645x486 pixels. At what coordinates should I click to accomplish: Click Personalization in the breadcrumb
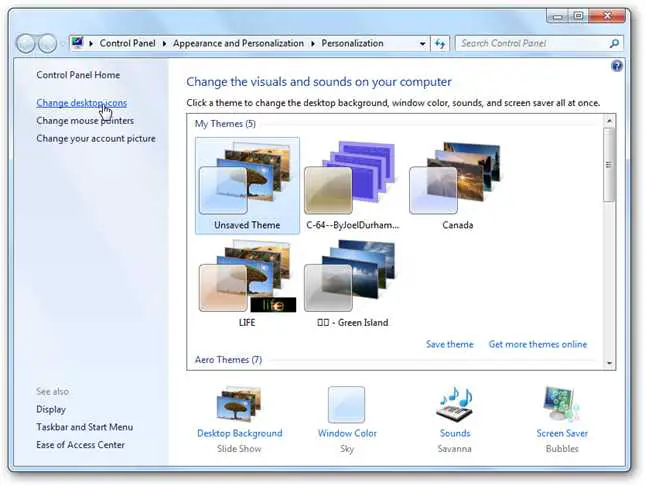click(352, 43)
